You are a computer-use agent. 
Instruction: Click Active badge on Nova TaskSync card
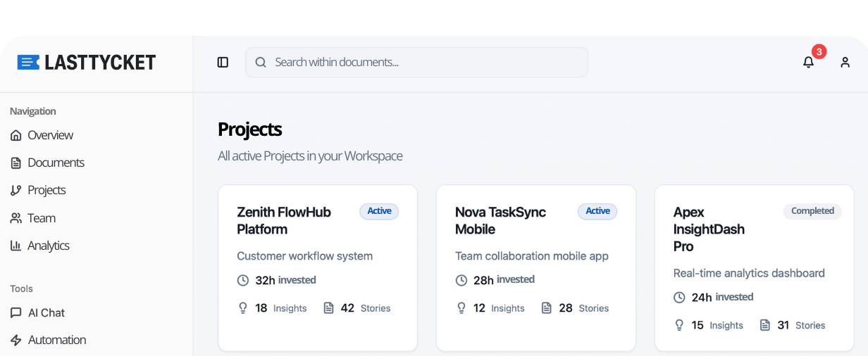(597, 211)
